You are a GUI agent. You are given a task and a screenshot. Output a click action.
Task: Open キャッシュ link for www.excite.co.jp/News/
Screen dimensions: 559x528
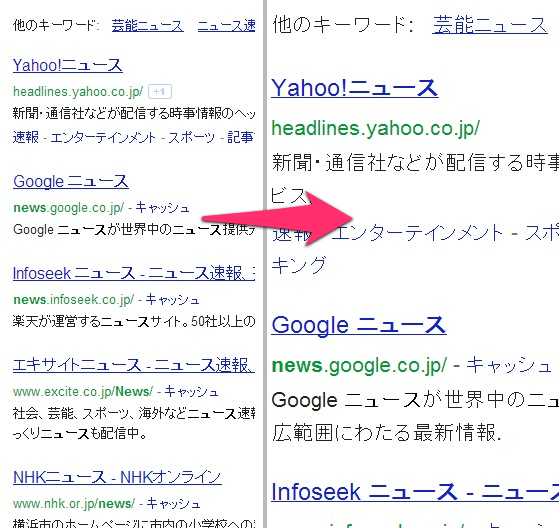(x=191, y=391)
